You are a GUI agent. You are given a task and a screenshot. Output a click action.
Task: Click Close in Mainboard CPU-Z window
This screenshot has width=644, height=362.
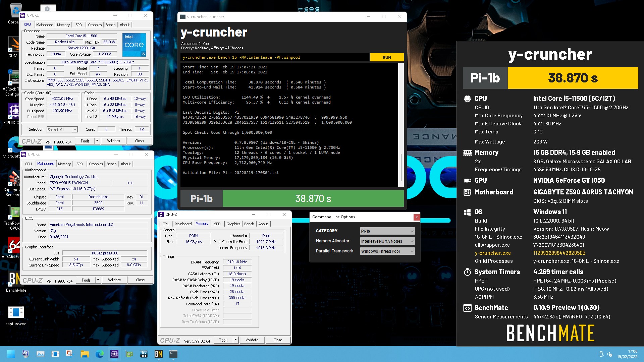pyautogui.click(x=140, y=280)
